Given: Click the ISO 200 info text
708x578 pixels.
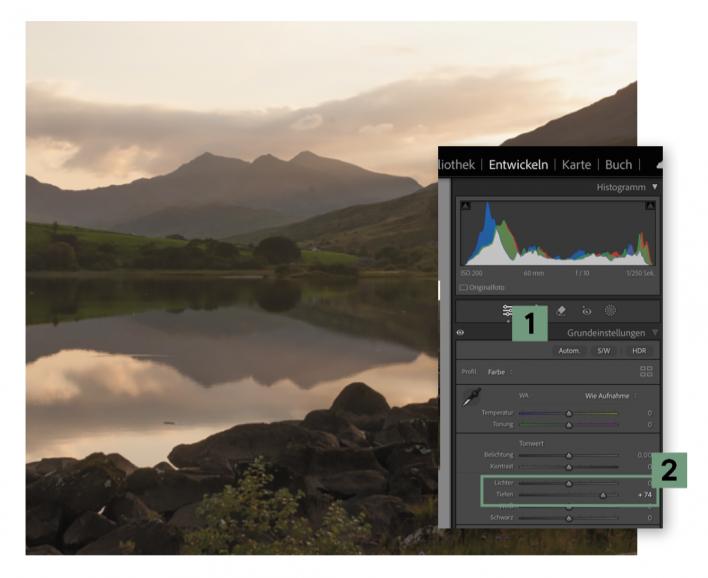Looking at the screenshot, I should tap(471, 273).
